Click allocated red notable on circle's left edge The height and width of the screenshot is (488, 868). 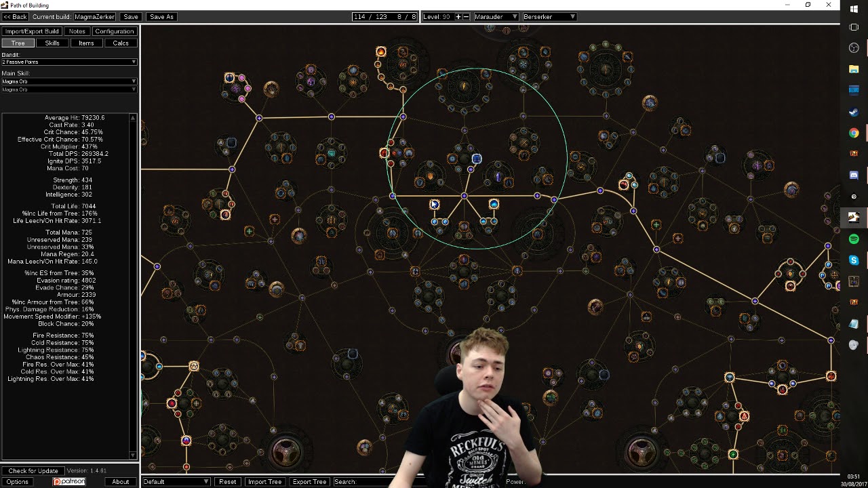384,153
